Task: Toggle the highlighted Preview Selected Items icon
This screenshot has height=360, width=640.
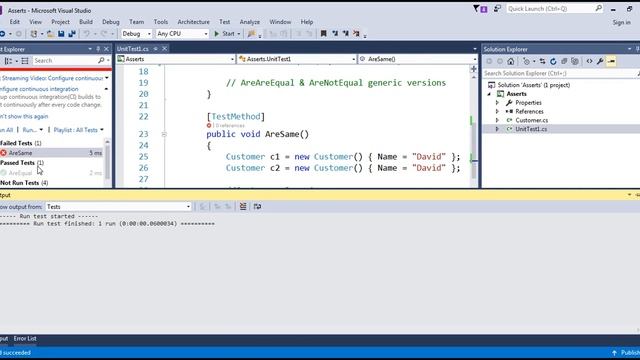Action: click(611, 61)
